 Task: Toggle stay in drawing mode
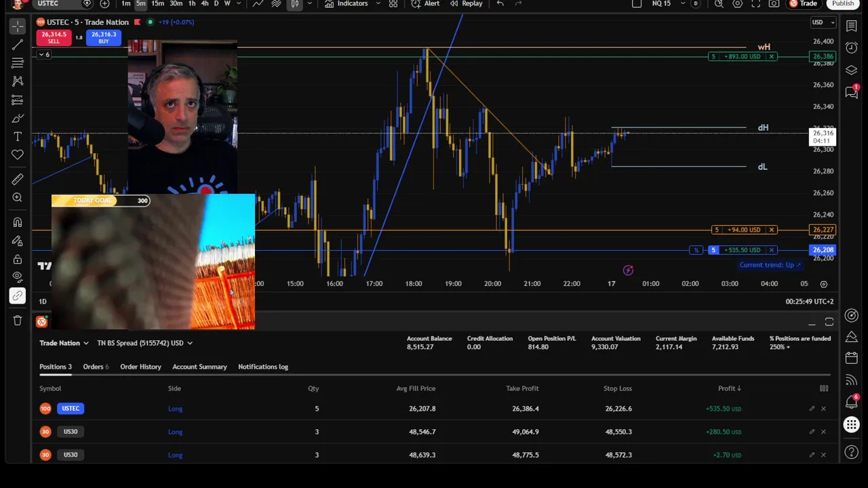(x=18, y=241)
